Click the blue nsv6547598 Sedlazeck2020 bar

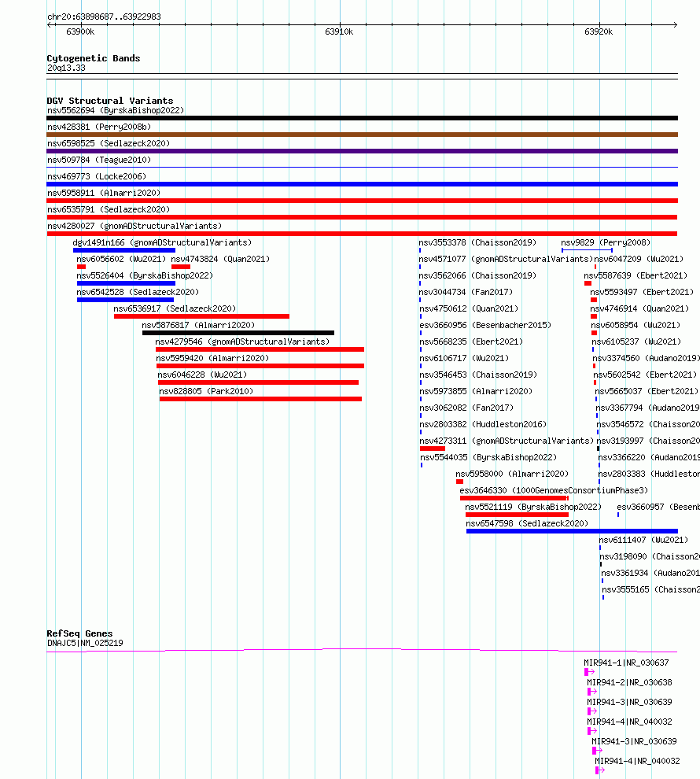[x=572, y=531]
